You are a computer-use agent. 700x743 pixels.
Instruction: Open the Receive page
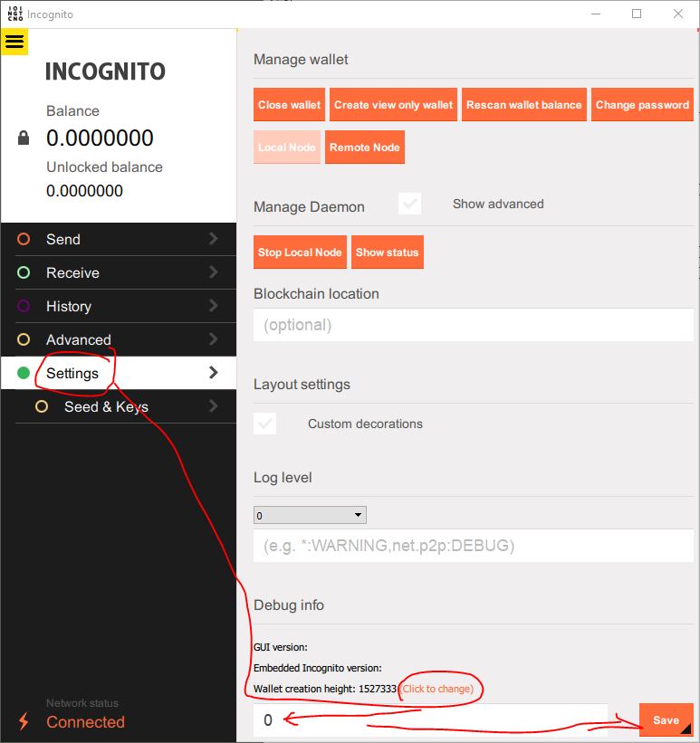click(119, 273)
